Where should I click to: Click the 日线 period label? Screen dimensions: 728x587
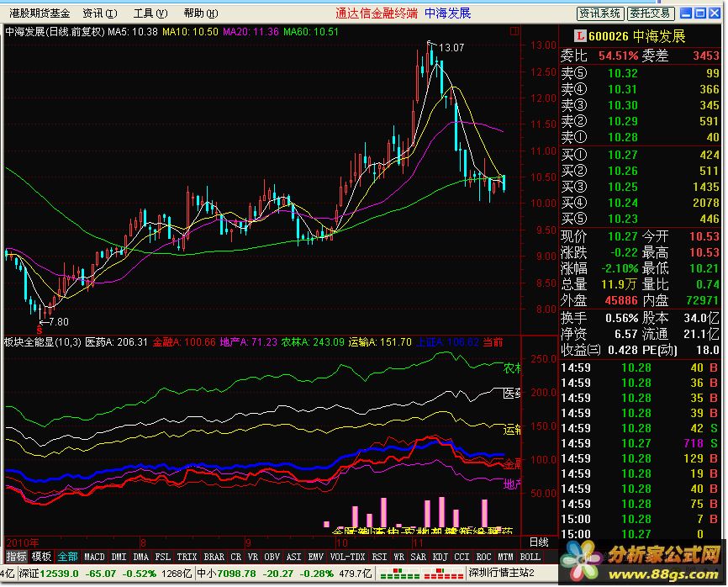[539, 542]
